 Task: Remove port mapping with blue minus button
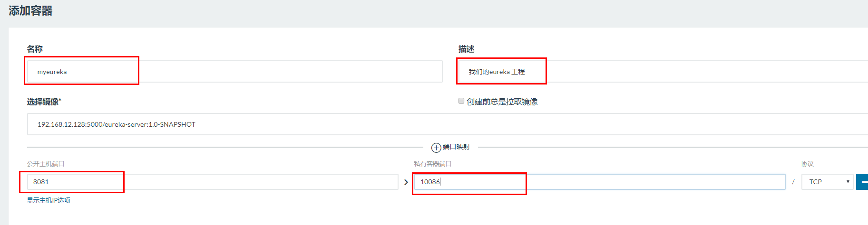pos(862,182)
